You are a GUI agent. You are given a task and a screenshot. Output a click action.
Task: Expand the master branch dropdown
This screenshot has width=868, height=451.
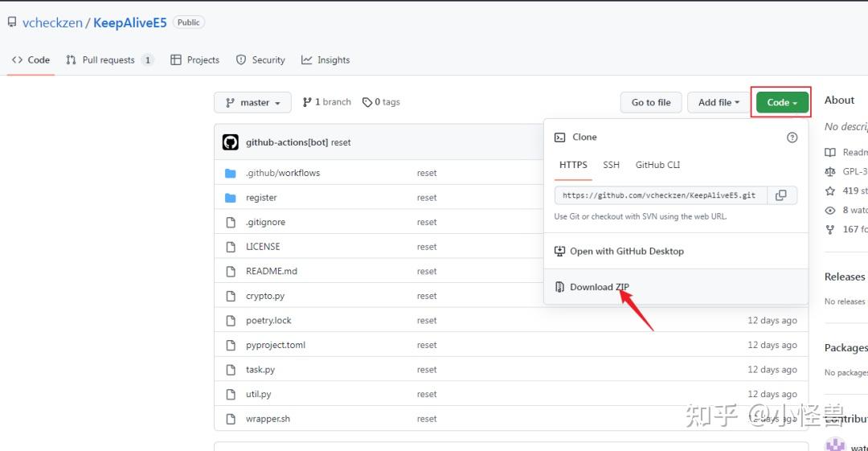click(252, 102)
